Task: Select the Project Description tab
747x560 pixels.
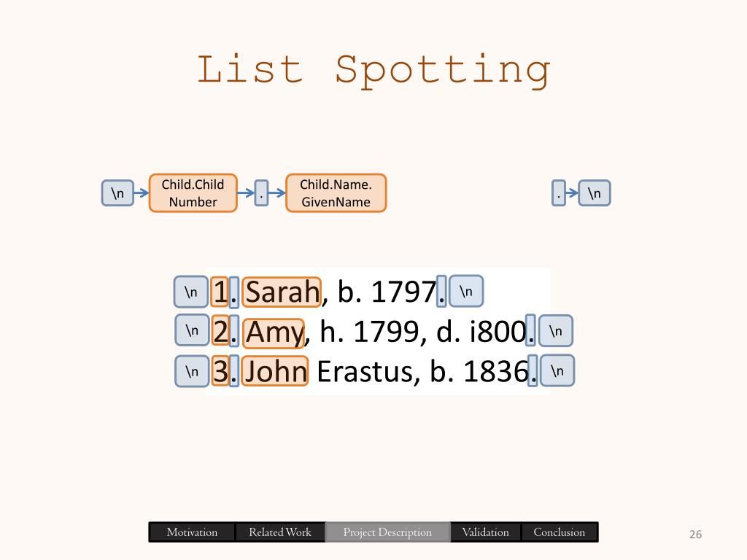Action: [387, 532]
